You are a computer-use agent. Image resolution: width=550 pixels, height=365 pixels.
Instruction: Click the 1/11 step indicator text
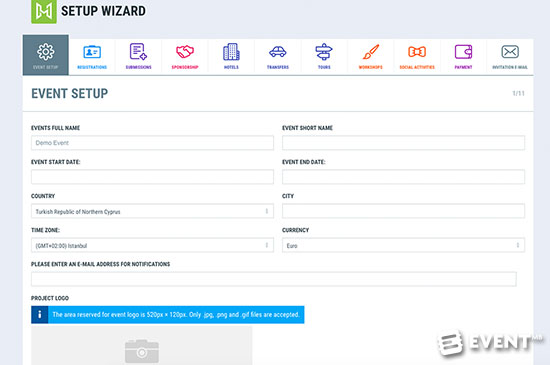tap(518, 93)
